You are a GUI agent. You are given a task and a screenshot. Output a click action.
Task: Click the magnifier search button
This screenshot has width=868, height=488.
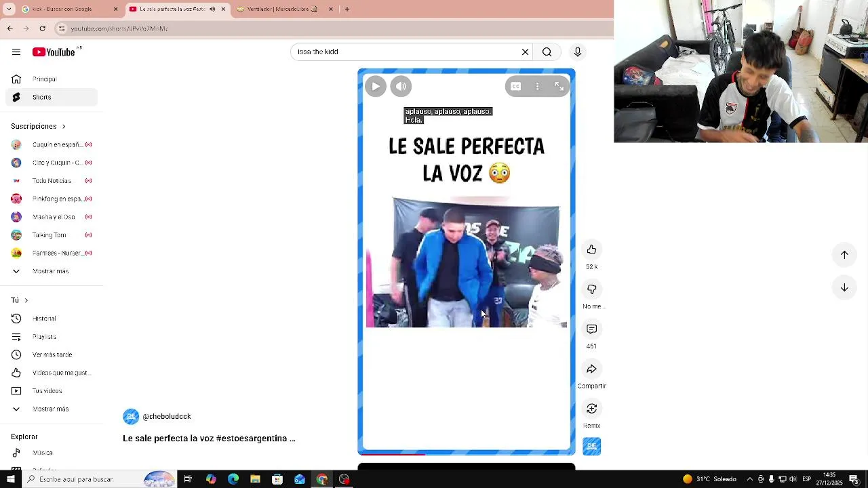tap(547, 52)
